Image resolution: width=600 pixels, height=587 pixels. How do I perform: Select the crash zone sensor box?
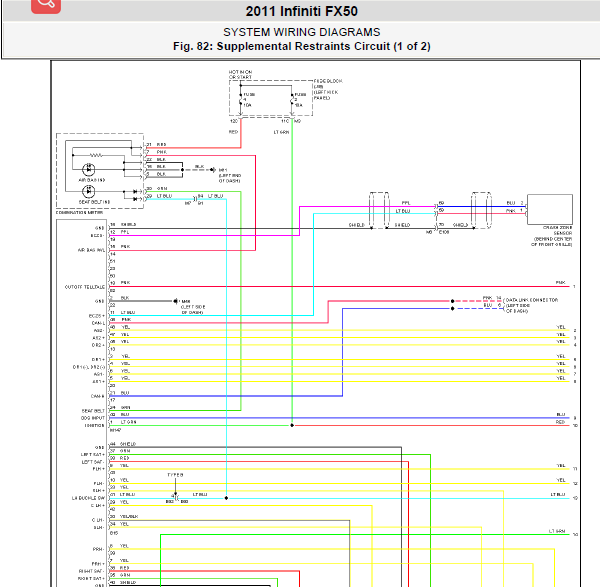click(550, 209)
